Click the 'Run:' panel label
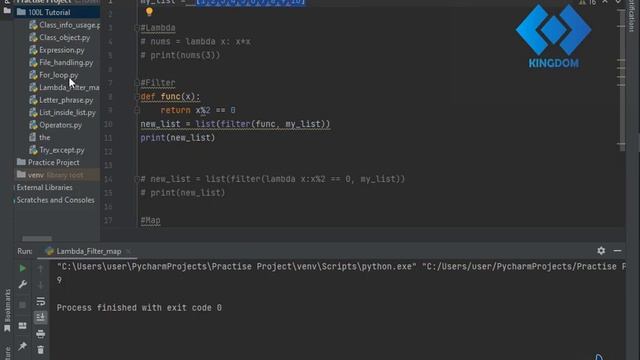The height and width of the screenshot is (360, 640). [25, 251]
